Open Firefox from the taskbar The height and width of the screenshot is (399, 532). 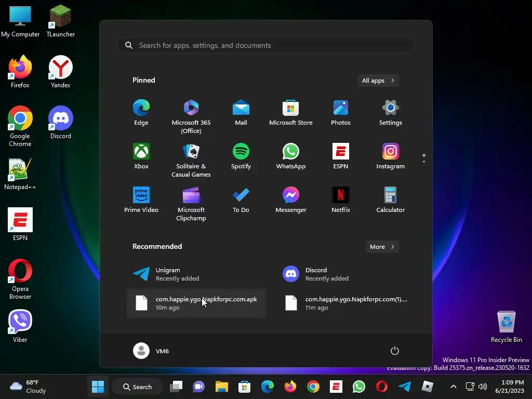tap(290, 387)
